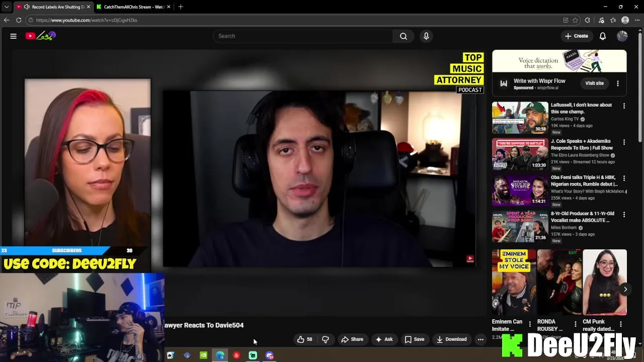Screen dimensions: 644x362
Task: Open the favorites list icon
Action: click(613, 20)
